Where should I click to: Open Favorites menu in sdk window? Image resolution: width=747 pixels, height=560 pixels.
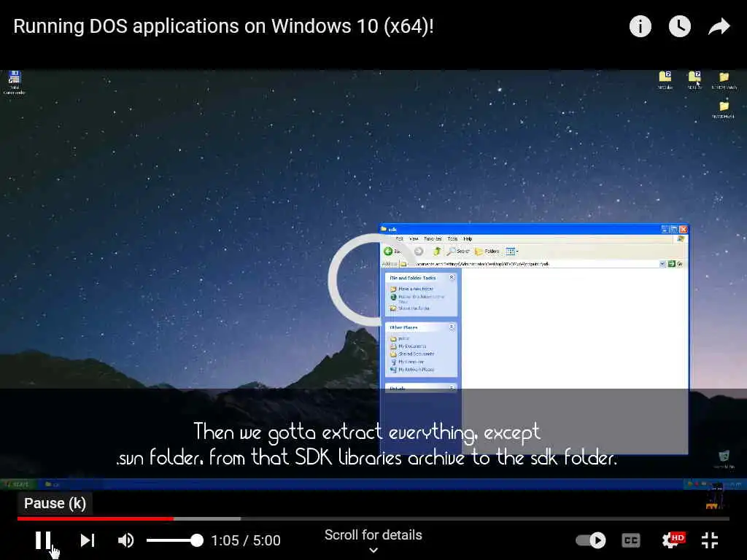[x=433, y=238]
